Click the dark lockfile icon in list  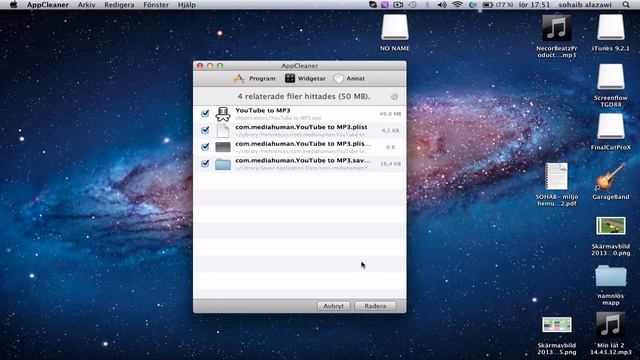pos(223,147)
